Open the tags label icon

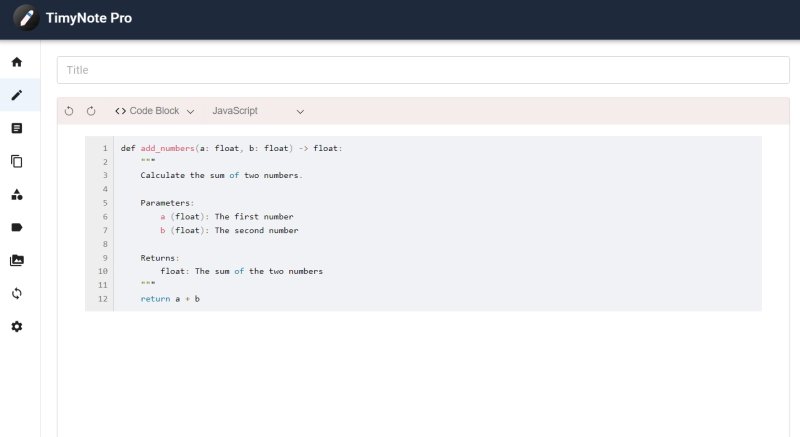(x=17, y=227)
